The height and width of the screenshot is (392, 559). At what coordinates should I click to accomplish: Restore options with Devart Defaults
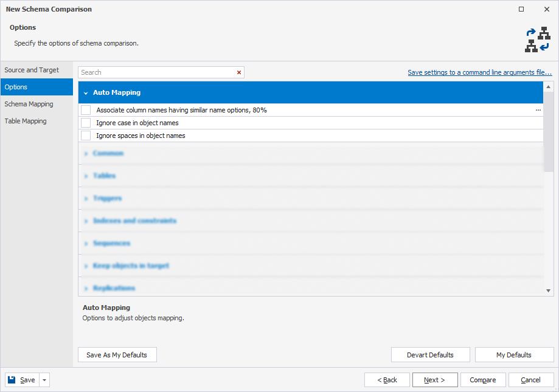430,354
